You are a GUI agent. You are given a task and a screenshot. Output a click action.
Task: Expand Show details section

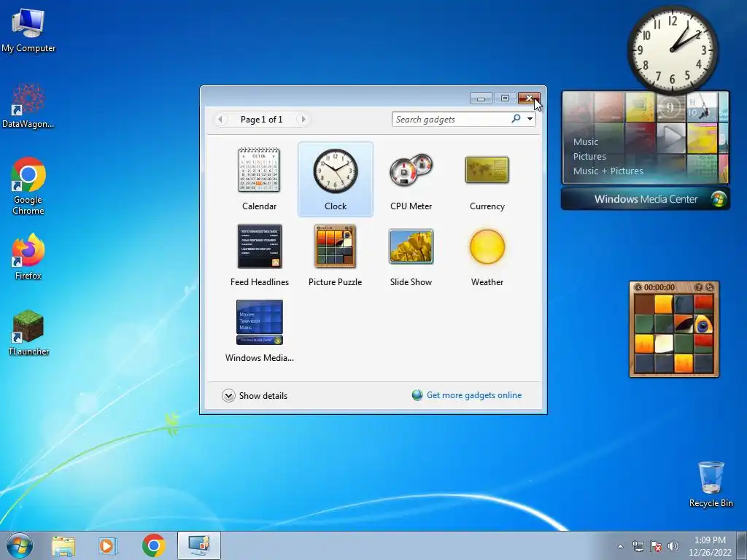(x=255, y=396)
